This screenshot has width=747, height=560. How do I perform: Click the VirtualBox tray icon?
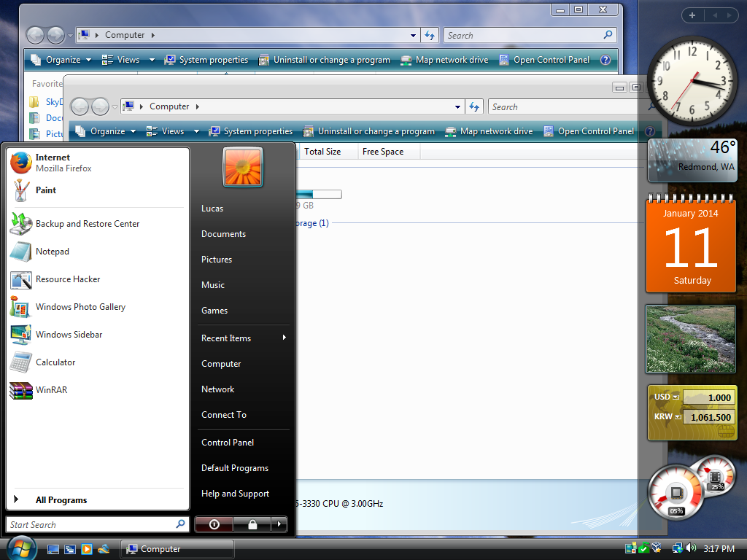click(x=657, y=548)
